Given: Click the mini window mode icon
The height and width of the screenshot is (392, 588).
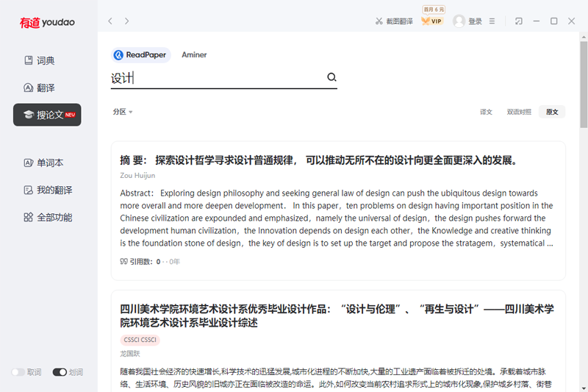Looking at the screenshot, I should (x=519, y=21).
